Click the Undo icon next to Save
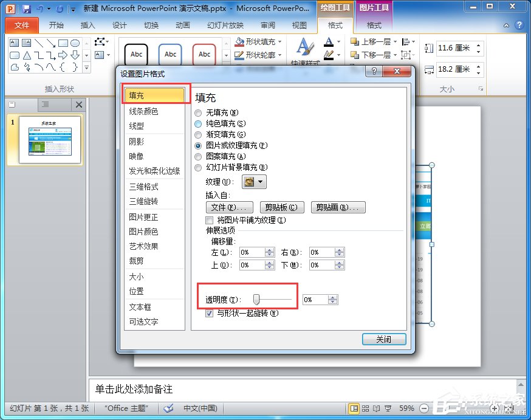The image size is (531, 420). [38, 8]
